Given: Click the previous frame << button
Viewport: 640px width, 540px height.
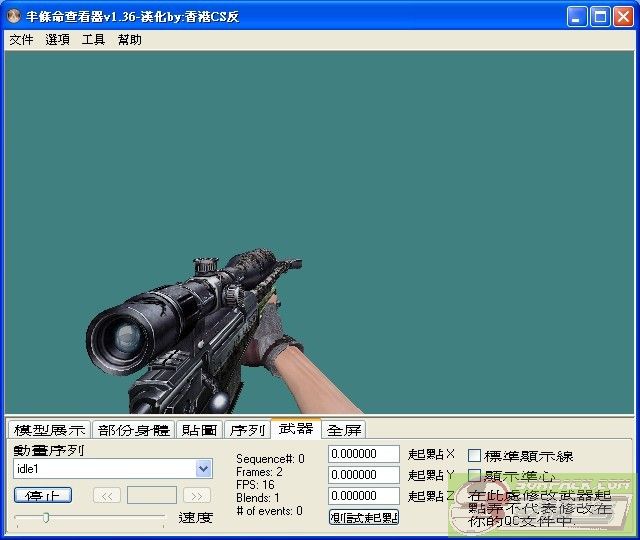Looking at the screenshot, I should (107, 495).
